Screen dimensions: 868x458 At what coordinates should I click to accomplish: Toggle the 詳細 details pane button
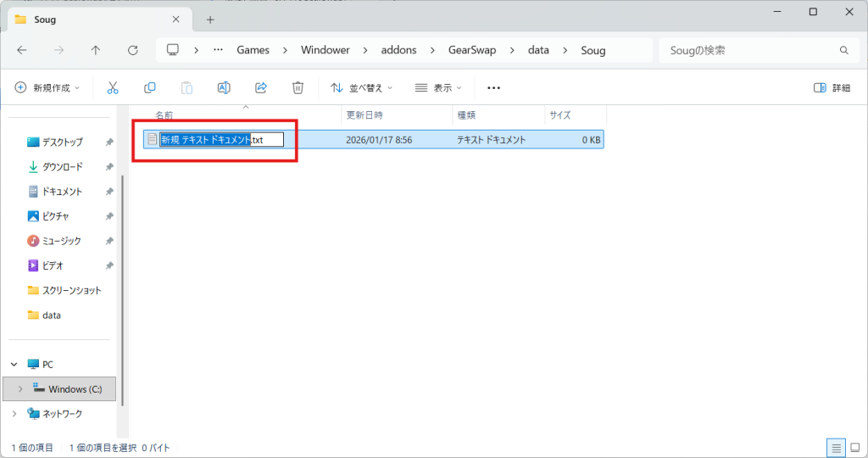[832, 87]
